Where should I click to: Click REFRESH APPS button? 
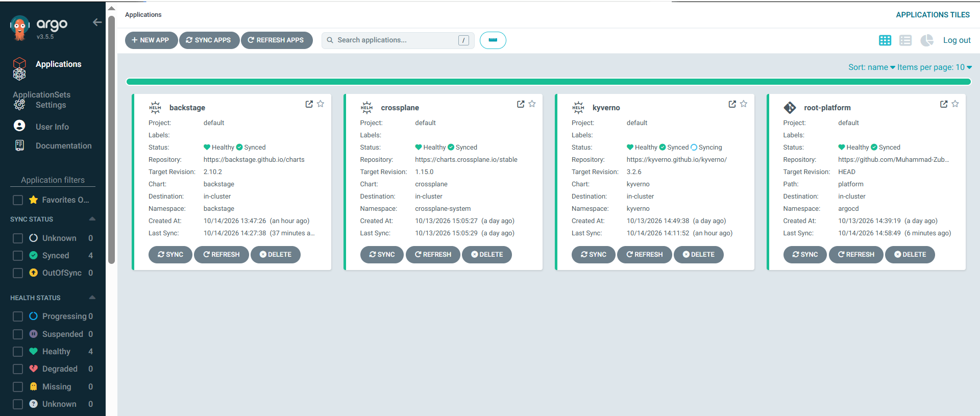(277, 40)
